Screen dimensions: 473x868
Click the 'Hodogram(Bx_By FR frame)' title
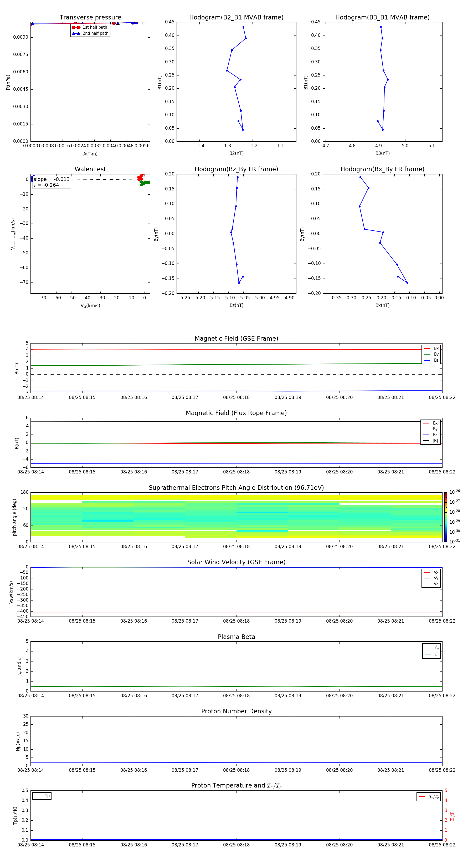tap(382, 169)
